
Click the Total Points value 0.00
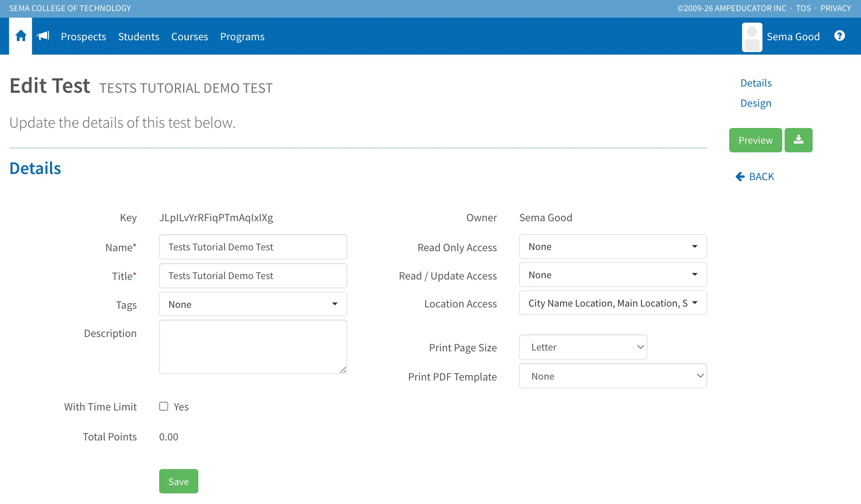[169, 437]
